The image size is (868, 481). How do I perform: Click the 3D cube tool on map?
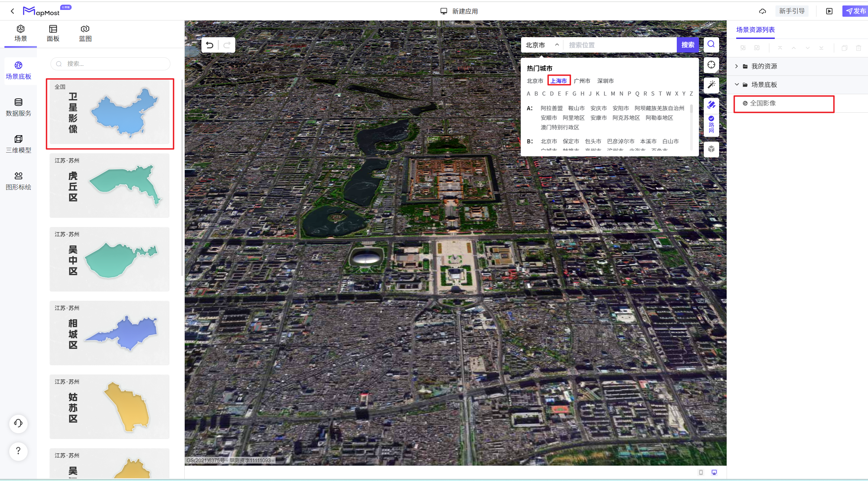(x=711, y=149)
